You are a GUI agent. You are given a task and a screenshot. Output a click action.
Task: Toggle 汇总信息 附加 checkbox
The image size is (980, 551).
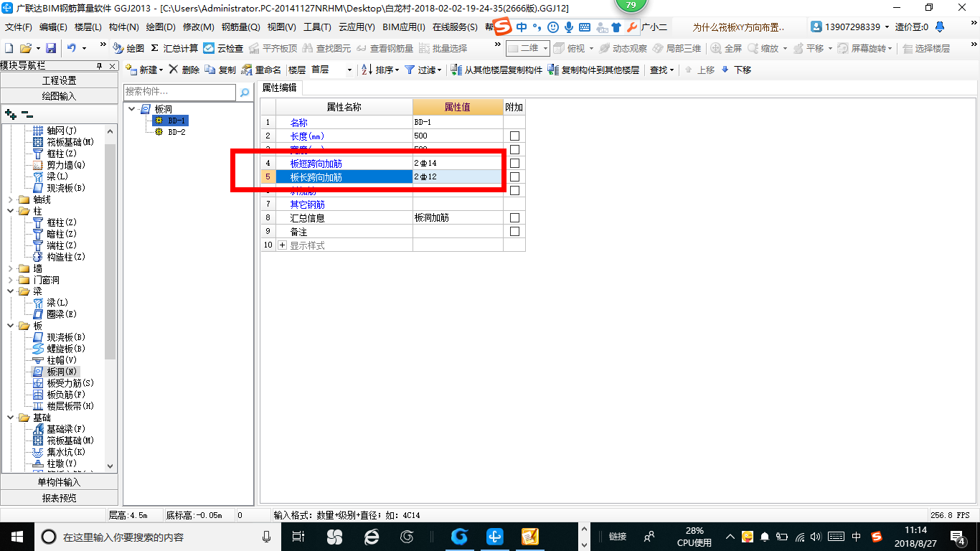pos(514,217)
